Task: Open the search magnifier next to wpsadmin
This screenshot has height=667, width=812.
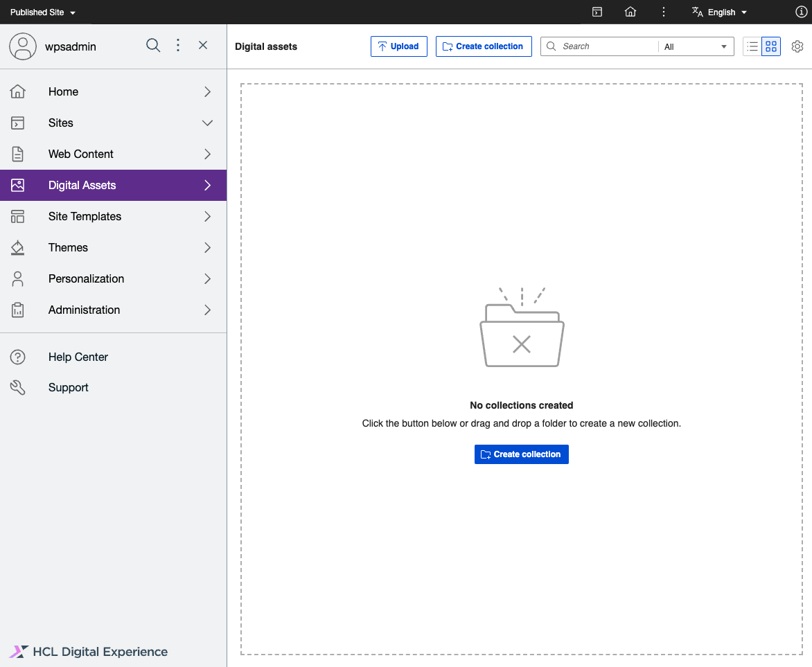Action: point(153,45)
